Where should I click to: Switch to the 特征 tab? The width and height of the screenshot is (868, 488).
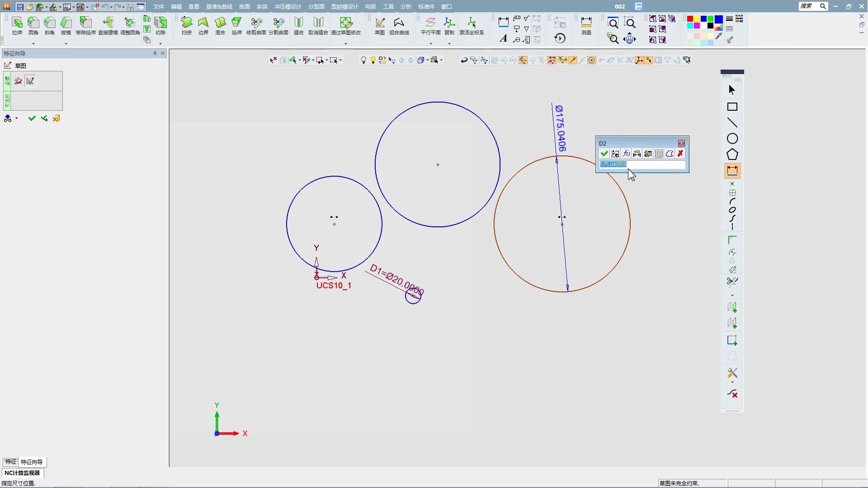[10, 462]
